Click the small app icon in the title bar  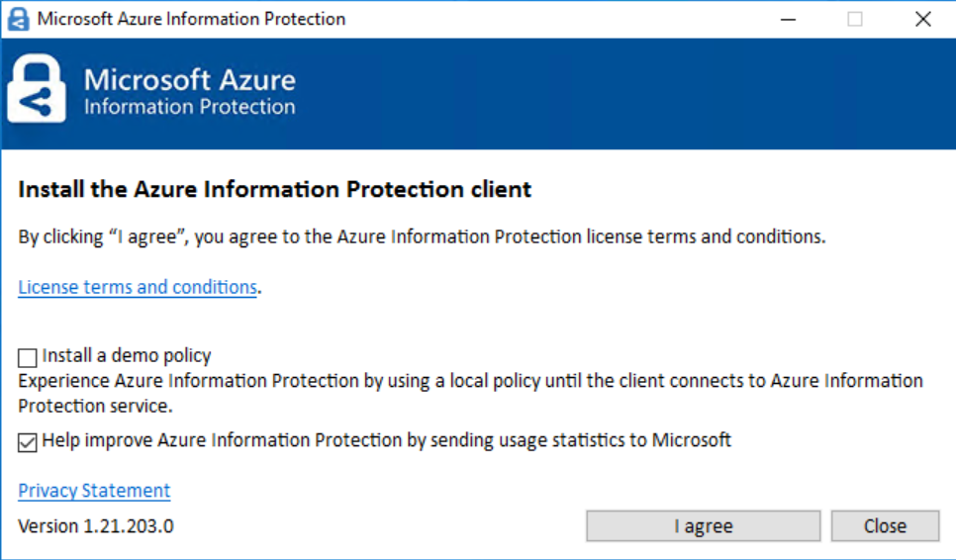18,19
